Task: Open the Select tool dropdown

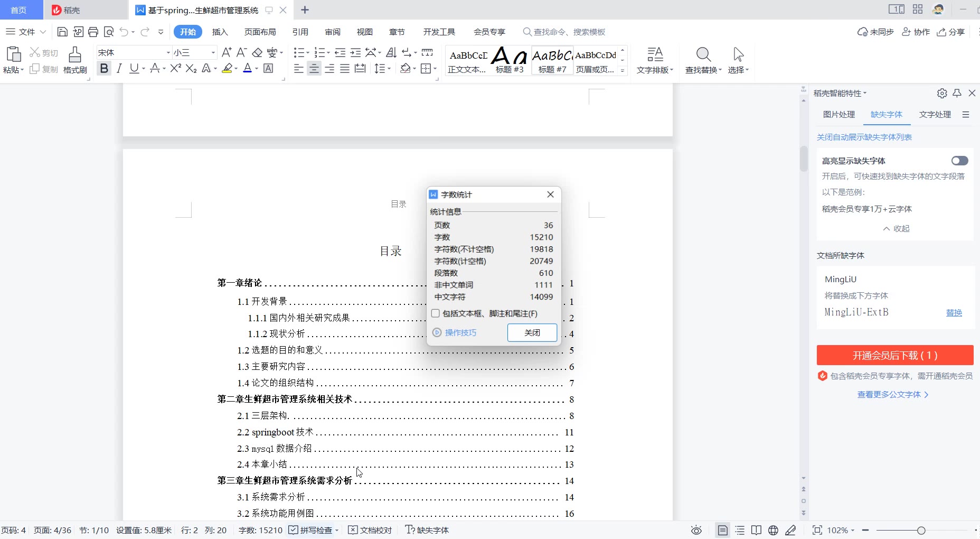Action: pyautogui.click(x=739, y=70)
